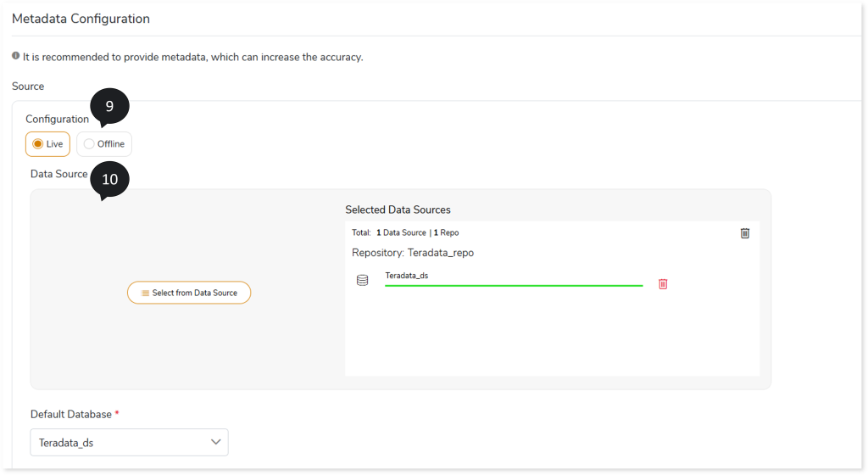The height and width of the screenshot is (475, 868).
Task: Click the number 10 callout marker
Action: point(109,180)
